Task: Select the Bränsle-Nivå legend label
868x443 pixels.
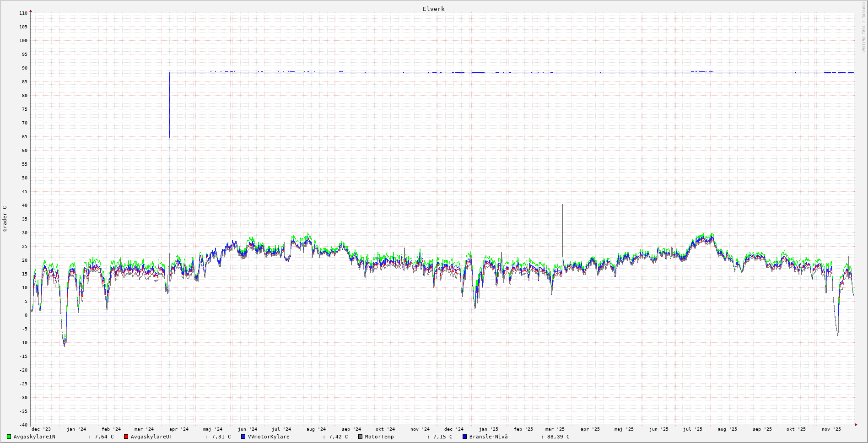Action: 488,437
